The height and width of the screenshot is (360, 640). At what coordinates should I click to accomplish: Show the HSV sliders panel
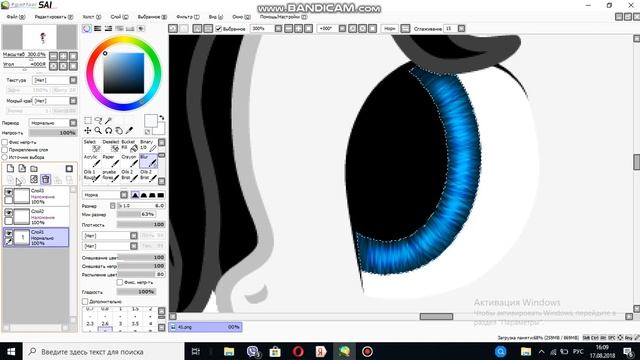pyautogui.click(x=108, y=29)
